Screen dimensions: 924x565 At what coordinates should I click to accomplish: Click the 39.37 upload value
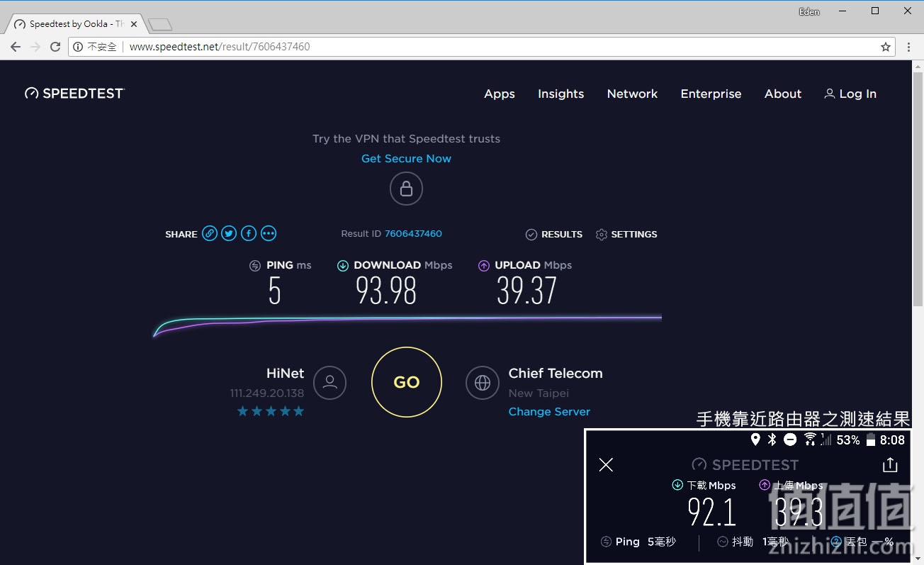[x=526, y=291]
